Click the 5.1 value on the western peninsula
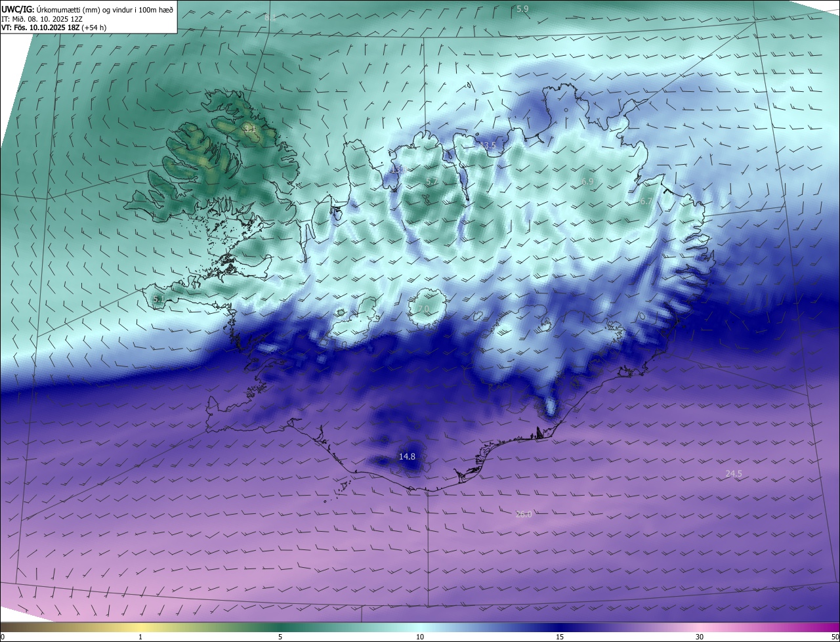This screenshot has height=642, width=840. pos(158,299)
